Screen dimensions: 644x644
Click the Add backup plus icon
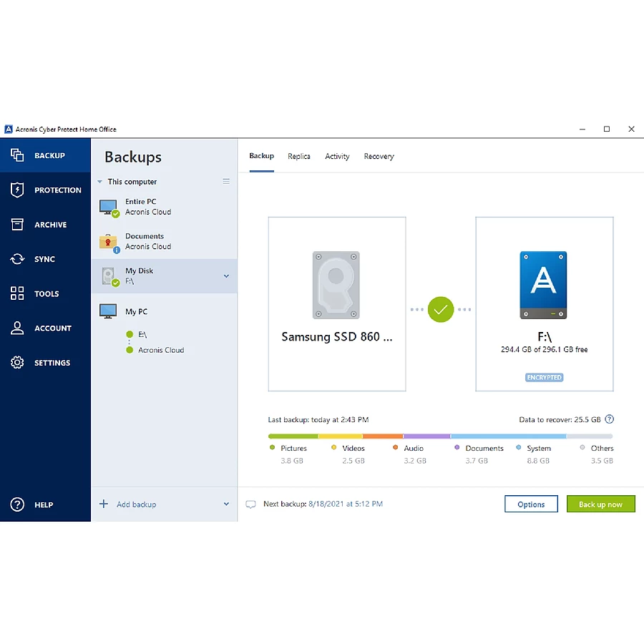tap(104, 504)
